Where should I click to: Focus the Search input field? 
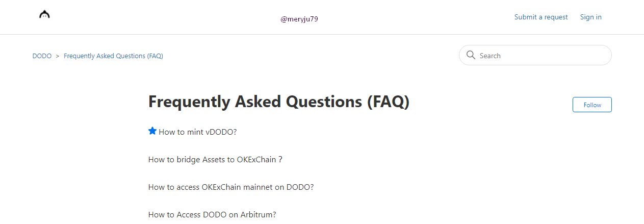(535, 55)
